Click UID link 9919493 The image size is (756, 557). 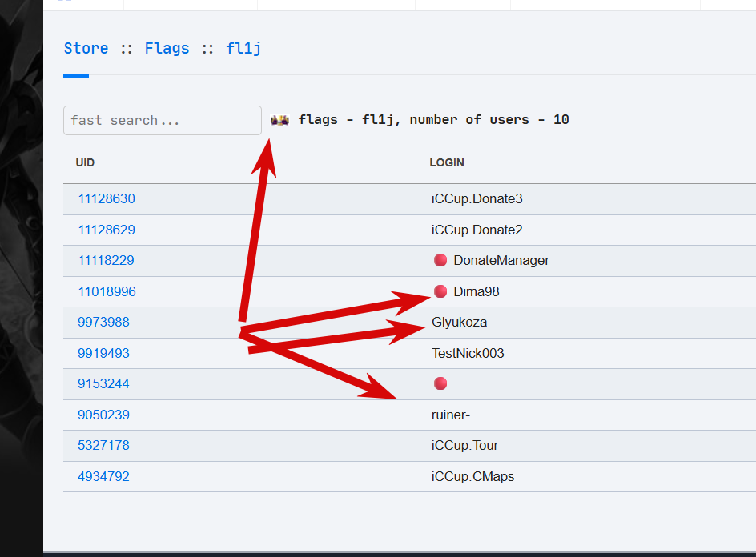click(103, 353)
